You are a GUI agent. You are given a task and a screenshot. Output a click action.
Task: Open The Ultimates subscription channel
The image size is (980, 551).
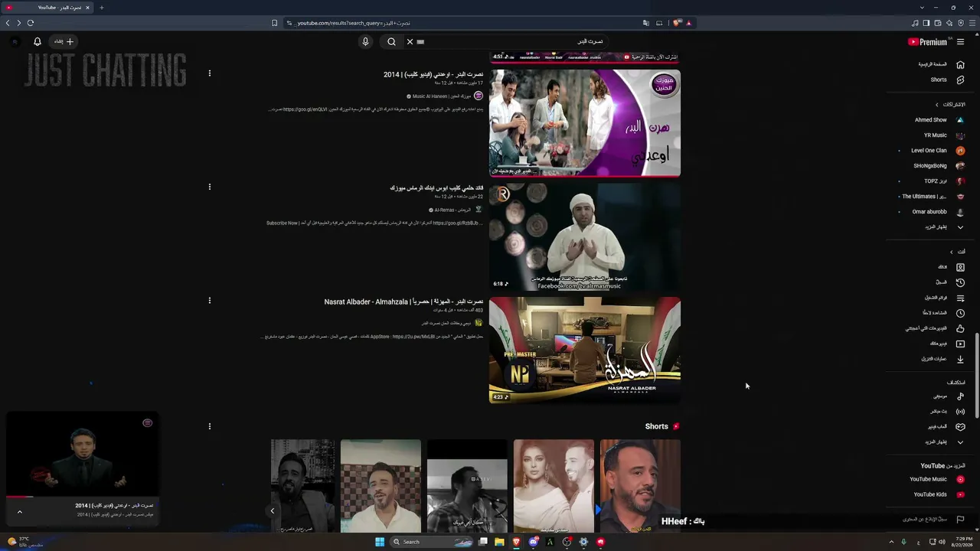pos(933,197)
